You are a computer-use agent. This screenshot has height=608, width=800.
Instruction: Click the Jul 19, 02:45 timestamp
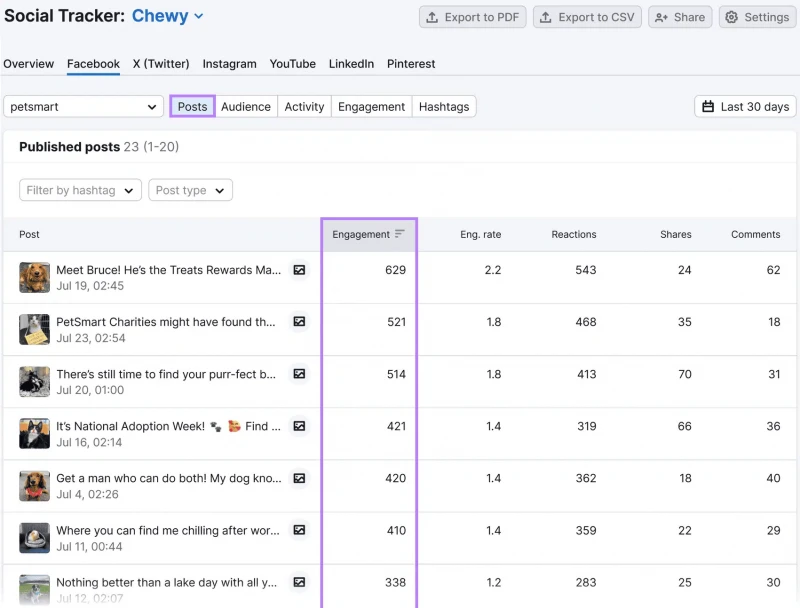[90, 286]
